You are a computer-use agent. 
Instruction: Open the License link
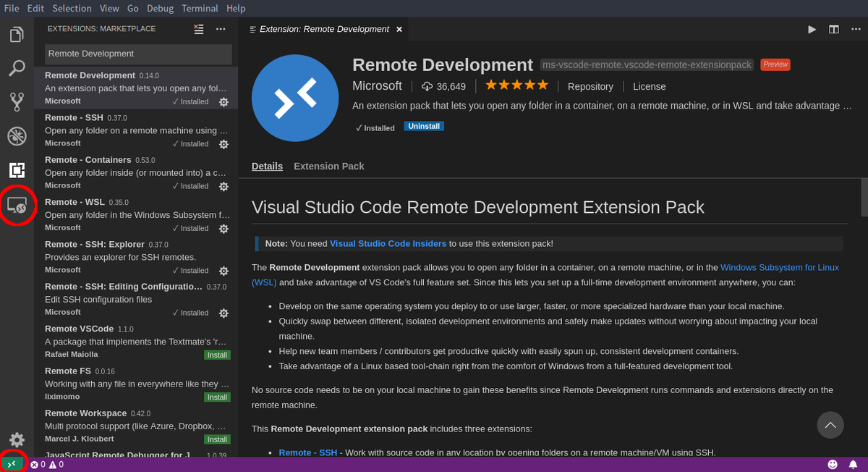coord(650,86)
